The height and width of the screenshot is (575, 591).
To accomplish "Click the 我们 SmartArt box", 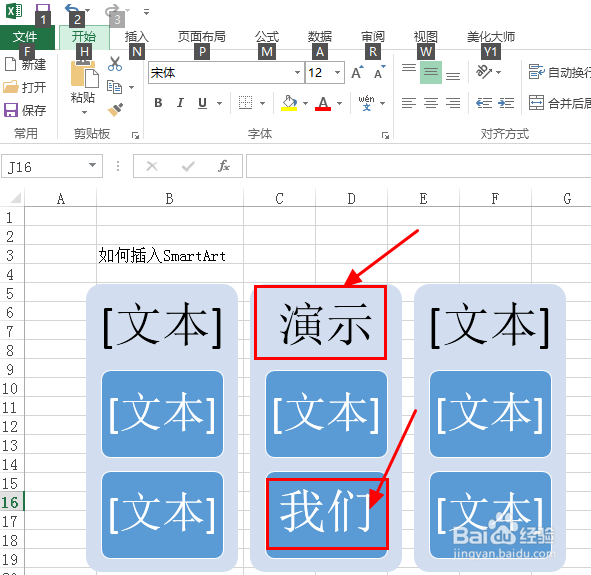I will [327, 514].
